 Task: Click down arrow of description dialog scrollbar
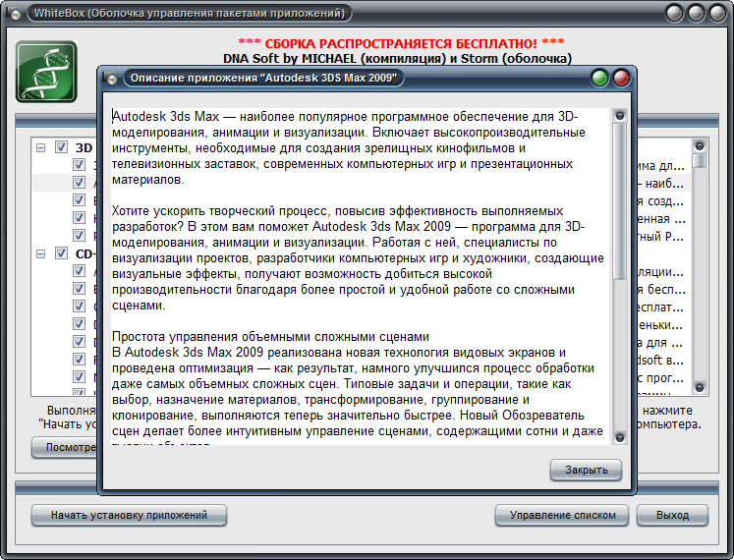coord(620,438)
